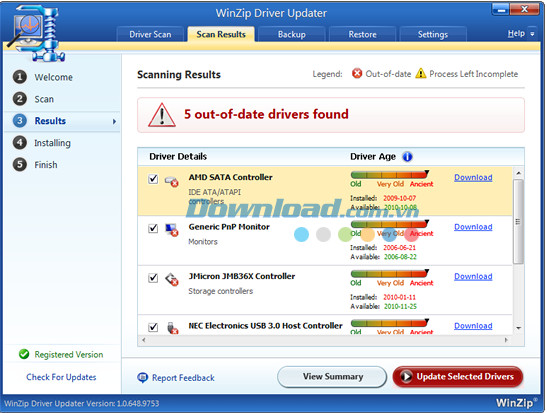The width and height of the screenshot is (547, 413).
Task: Click the Registered Version green check icon
Action: pyautogui.click(x=24, y=354)
